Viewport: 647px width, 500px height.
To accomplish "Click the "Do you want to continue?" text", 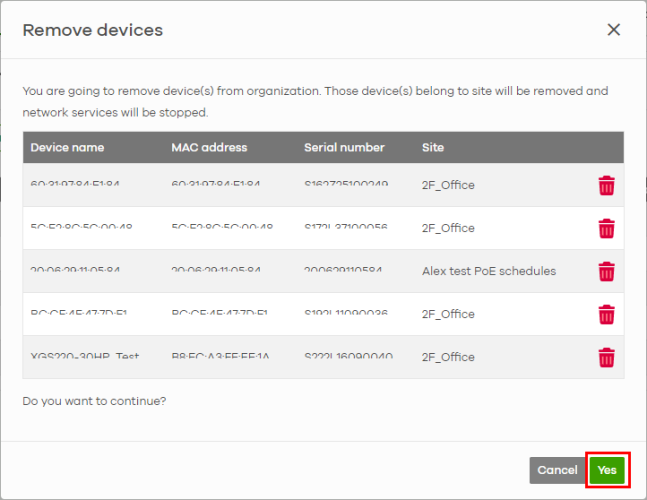I will pyautogui.click(x=94, y=401).
